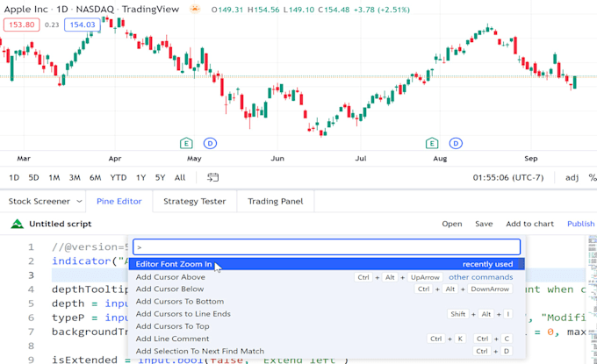Select the 6M time range

[95, 178]
